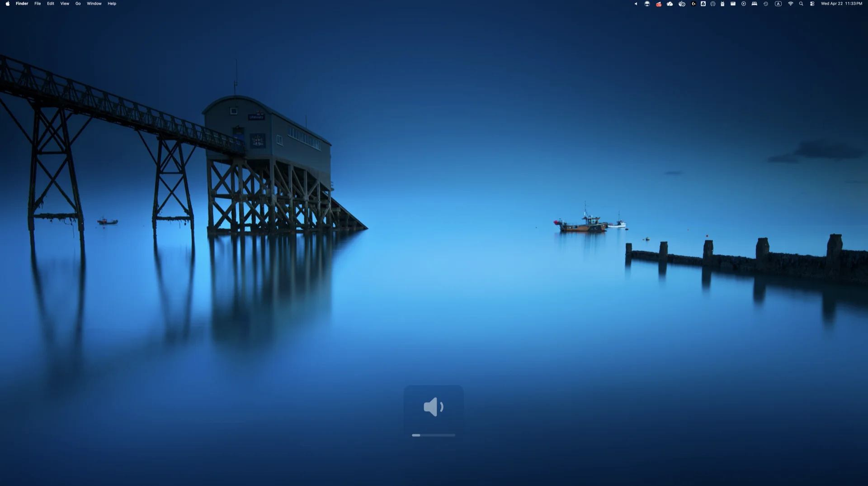Open the Wi-Fi status menu icon
The height and width of the screenshot is (486, 868).
tap(791, 4)
